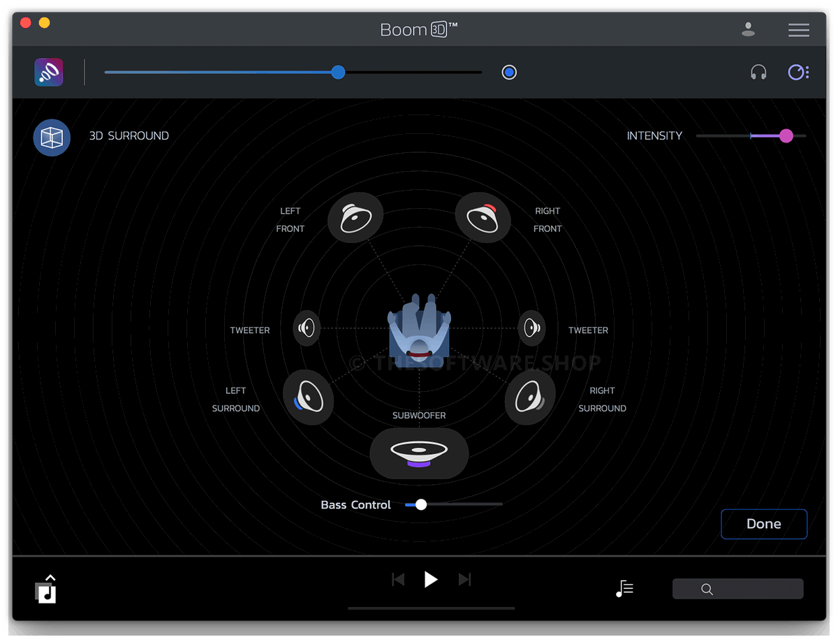
Task: Toggle the Right Surround speaker
Action: pos(530,397)
